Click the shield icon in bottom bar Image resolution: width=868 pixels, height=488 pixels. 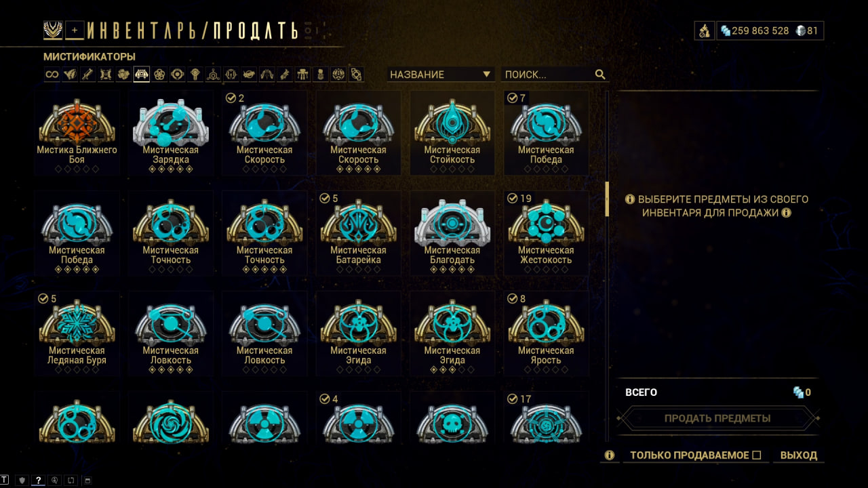[x=22, y=481]
